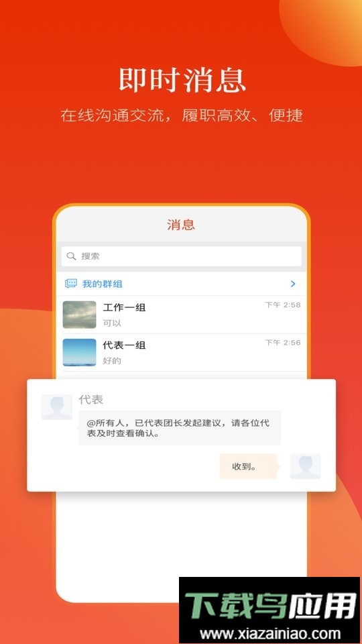Open the 代表一组 conversation

[x=181, y=352]
